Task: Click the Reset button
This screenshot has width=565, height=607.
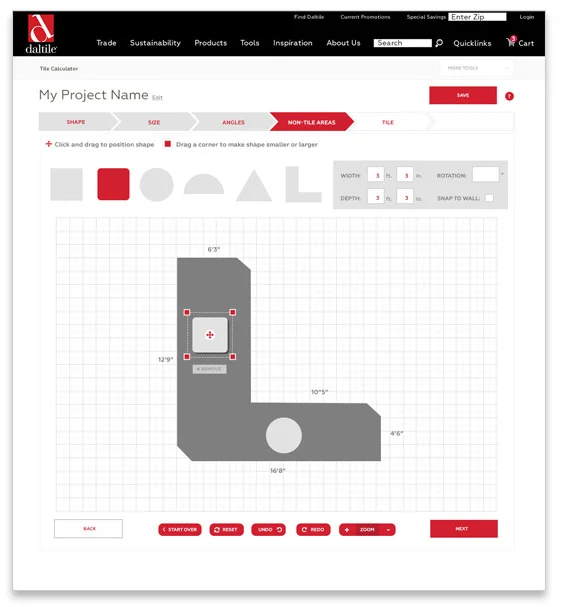Action: click(x=226, y=530)
